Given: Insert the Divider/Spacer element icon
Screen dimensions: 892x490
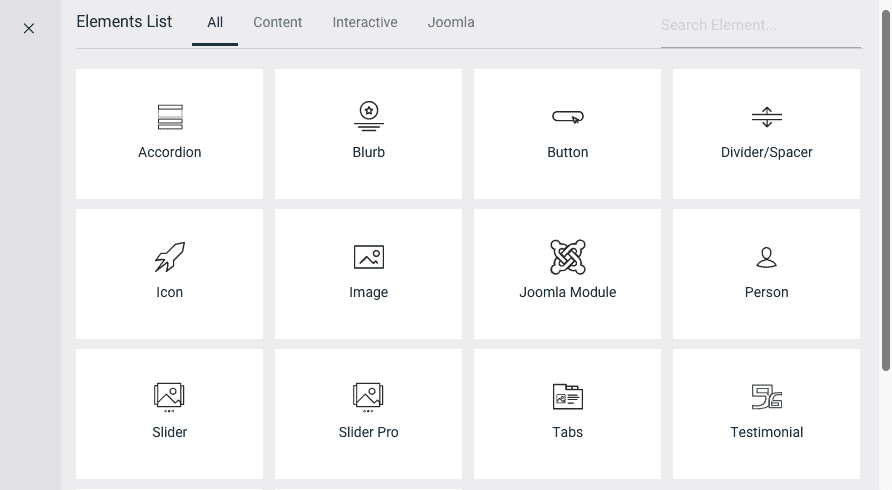Looking at the screenshot, I should click(767, 117).
